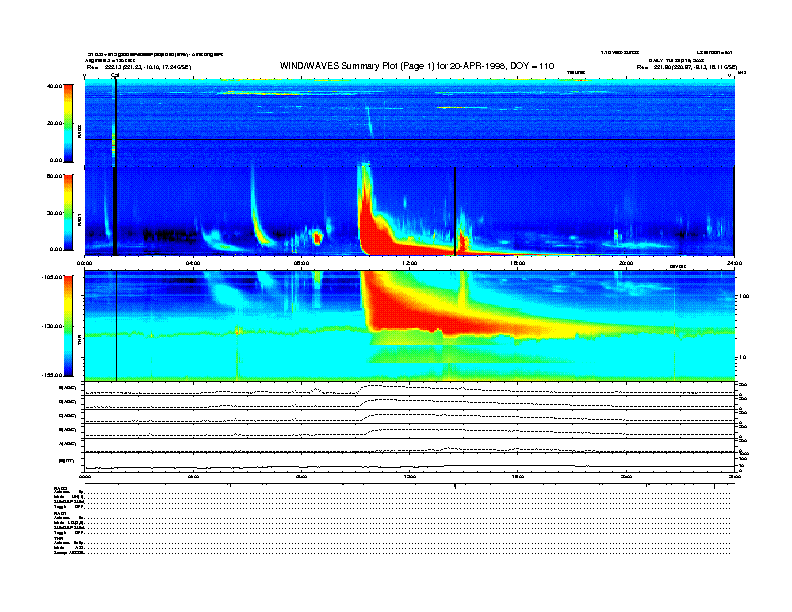The width and height of the screenshot is (792, 612).
Task: Click the TNR panel color scale bar
Action: [x=68, y=326]
